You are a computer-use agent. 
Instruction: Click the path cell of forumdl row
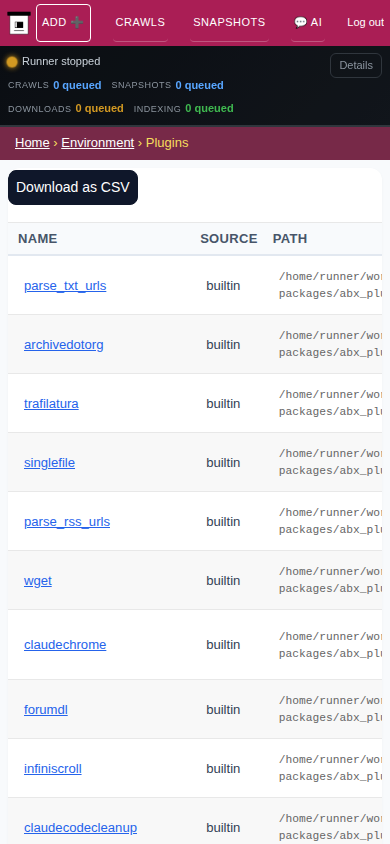(330, 709)
